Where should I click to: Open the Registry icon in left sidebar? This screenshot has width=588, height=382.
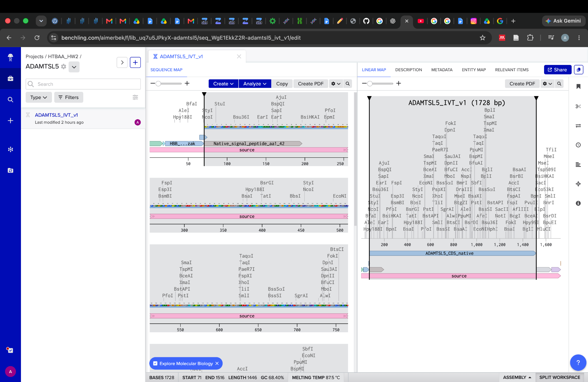pos(10,149)
